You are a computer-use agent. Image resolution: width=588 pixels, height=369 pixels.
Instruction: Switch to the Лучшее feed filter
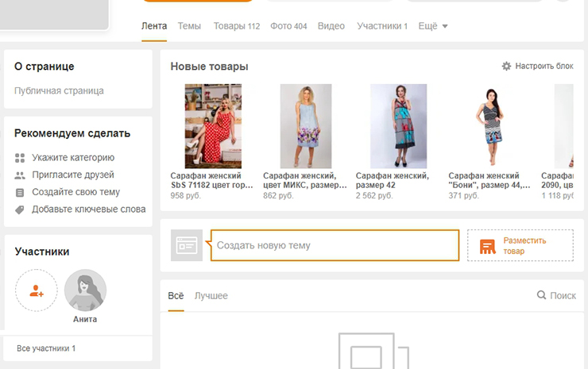click(211, 295)
